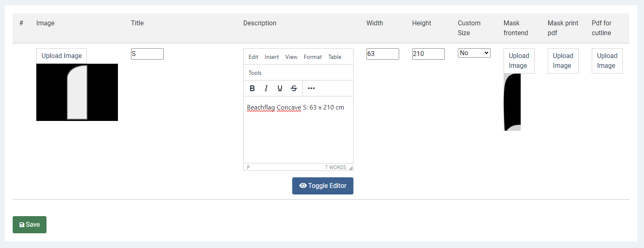Viewport: 644px width, 248px height.
Task: Show more toolbar options ellipsis
Action: 311,88
